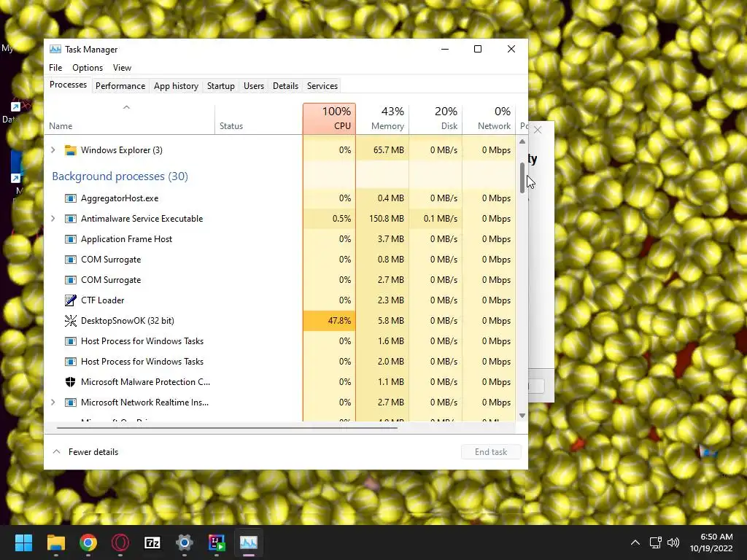Switch to the Startup tab
Screen dimensions: 747x560
[220, 86]
